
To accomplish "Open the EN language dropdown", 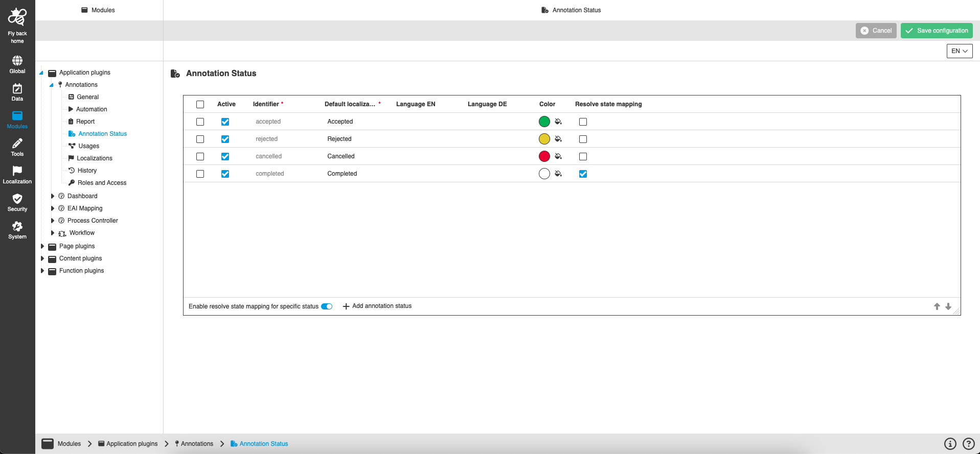I will tap(960, 51).
